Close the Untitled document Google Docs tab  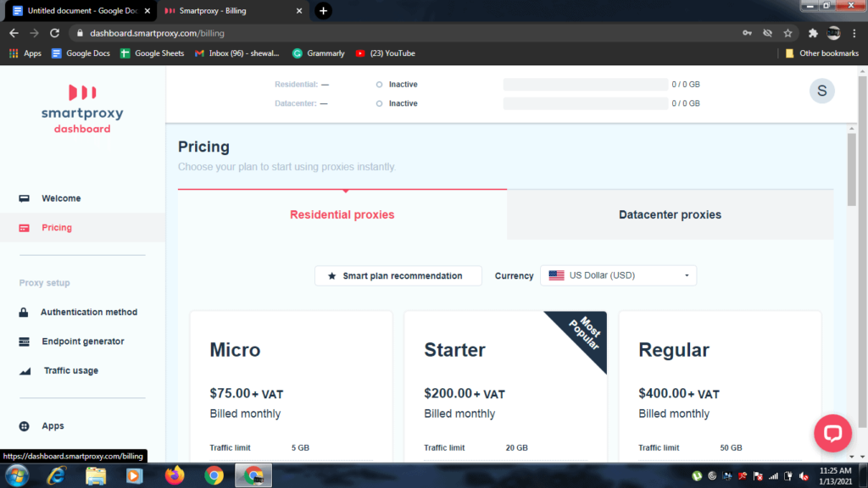(147, 10)
